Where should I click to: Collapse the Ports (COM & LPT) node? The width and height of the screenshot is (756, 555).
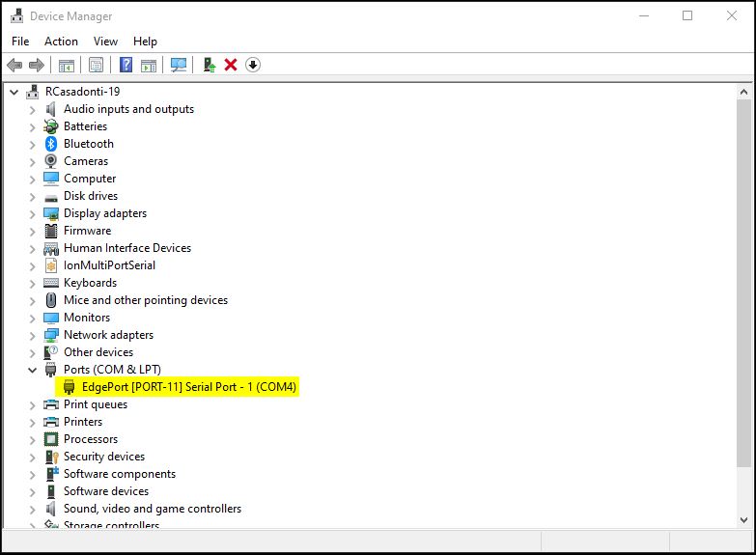pyautogui.click(x=32, y=370)
